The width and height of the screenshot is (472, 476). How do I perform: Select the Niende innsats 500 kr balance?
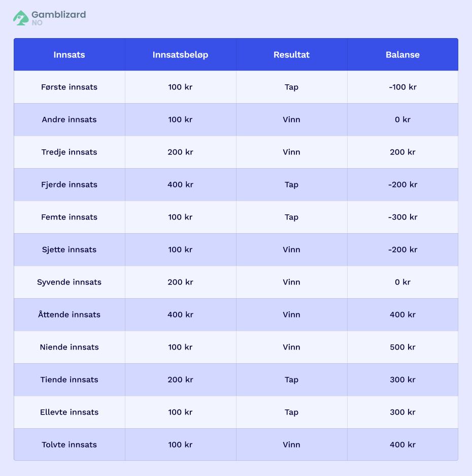pyautogui.click(x=402, y=347)
